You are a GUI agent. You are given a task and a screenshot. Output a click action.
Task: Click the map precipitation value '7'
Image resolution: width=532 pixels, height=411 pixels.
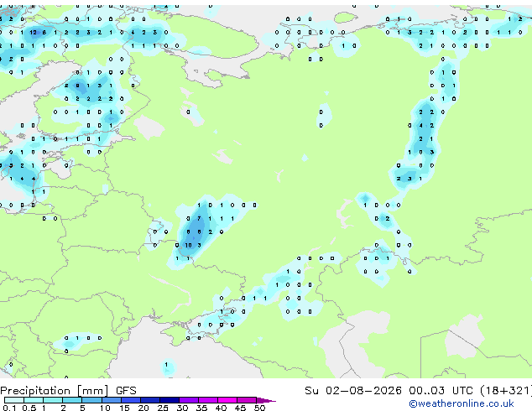coord(199,219)
